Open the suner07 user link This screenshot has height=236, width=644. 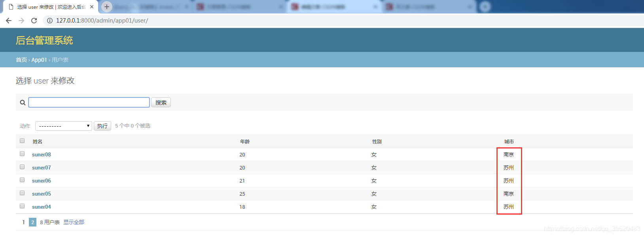[x=42, y=167]
